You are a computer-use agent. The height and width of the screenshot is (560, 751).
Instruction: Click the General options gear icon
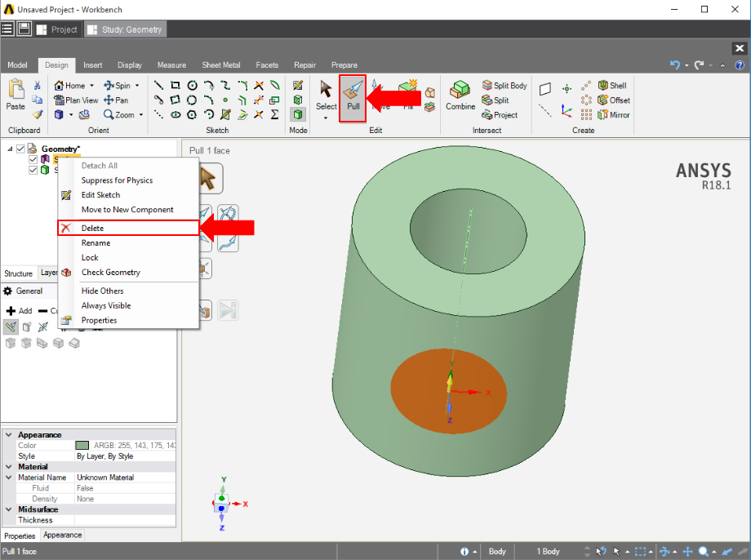7,291
